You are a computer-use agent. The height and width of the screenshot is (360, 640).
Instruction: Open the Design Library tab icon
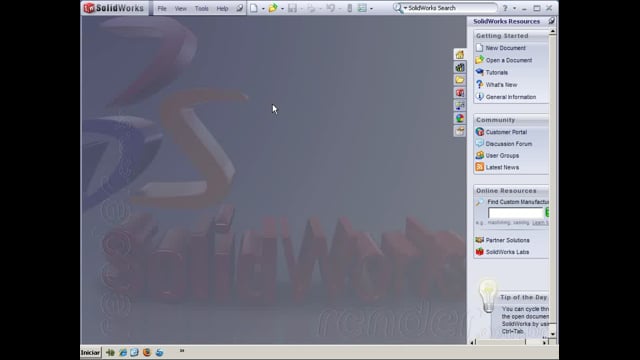(x=460, y=67)
